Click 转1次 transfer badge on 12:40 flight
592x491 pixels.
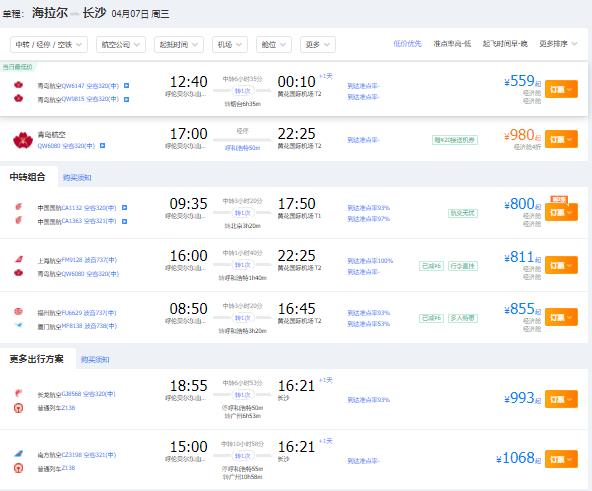tap(243, 91)
